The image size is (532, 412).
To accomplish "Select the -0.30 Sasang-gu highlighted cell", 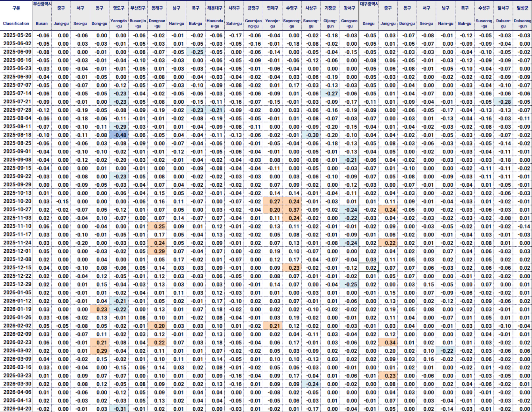I will click(x=311, y=135).
